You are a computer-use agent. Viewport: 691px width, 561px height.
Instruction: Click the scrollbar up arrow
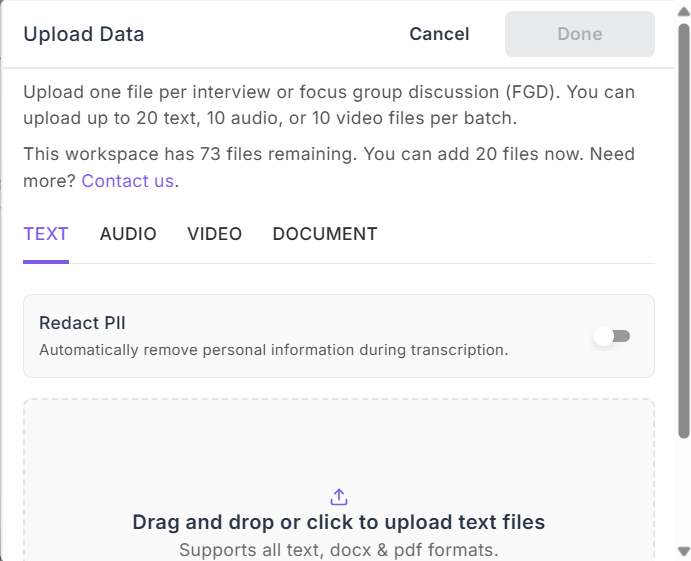pos(684,11)
